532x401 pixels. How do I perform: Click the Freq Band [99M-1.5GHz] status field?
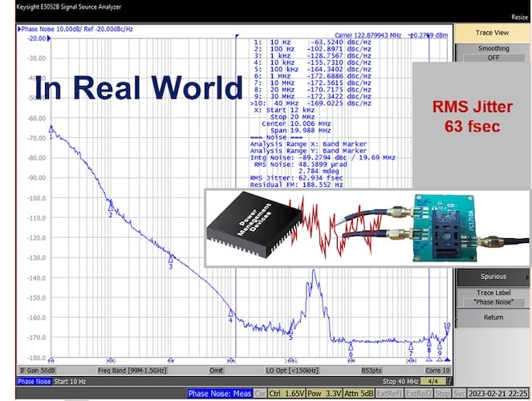(132, 371)
